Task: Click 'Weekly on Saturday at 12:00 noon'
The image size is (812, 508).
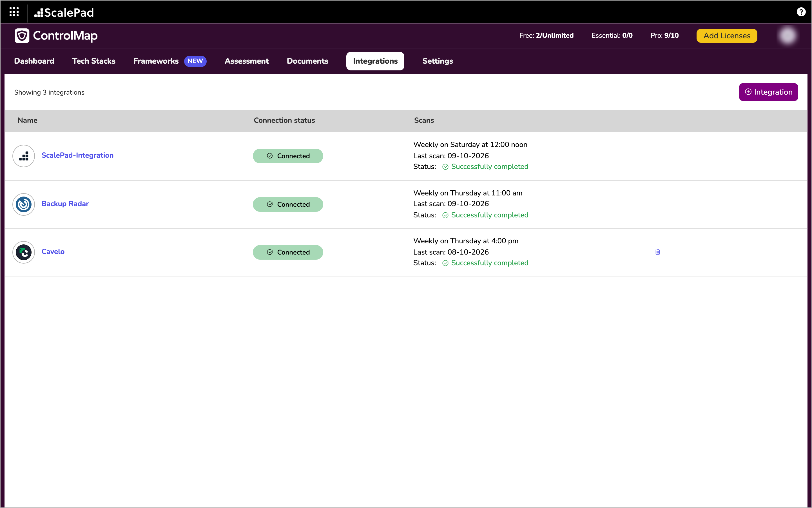Action: point(470,145)
